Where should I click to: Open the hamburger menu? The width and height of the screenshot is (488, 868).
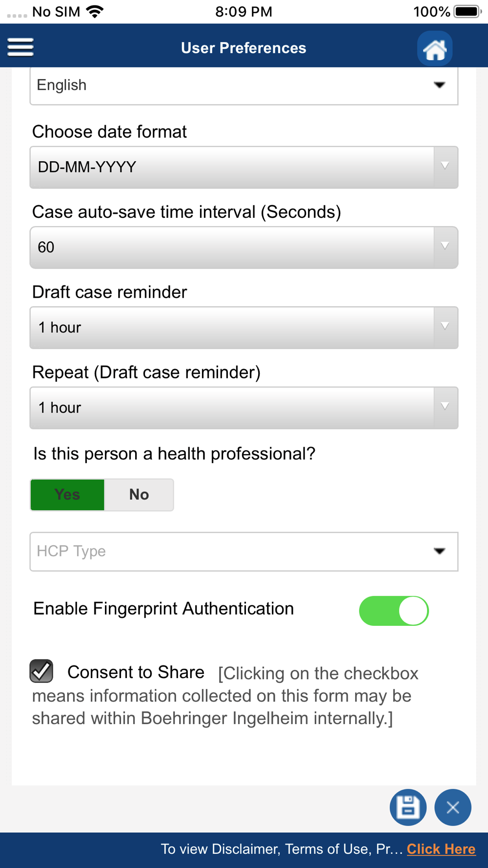click(x=20, y=47)
